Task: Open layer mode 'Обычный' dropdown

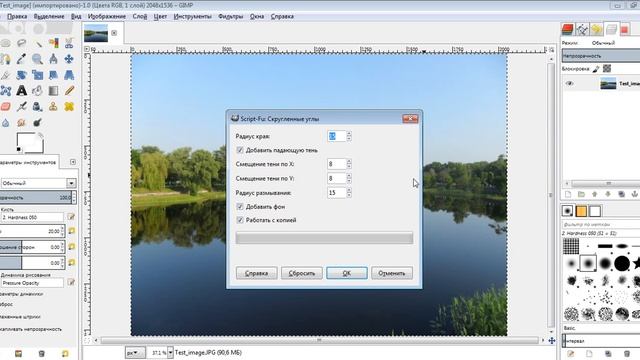Action: (x=603, y=43)
